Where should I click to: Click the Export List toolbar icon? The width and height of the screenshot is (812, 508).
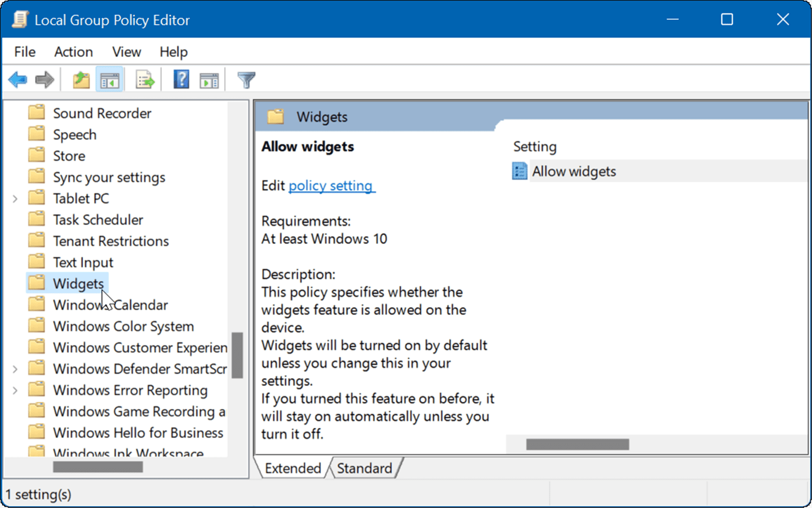point(144,79)
